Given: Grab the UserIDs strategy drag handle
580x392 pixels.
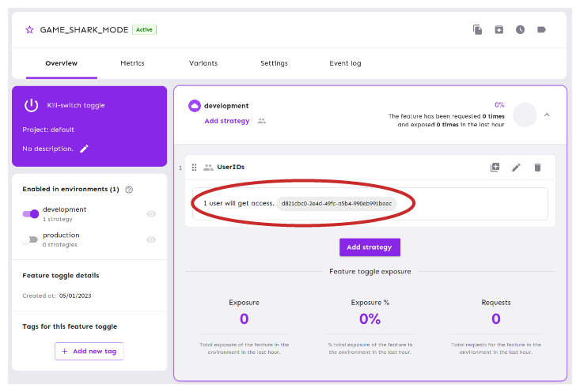Looking at the screenshot, I should pos(194,168).
